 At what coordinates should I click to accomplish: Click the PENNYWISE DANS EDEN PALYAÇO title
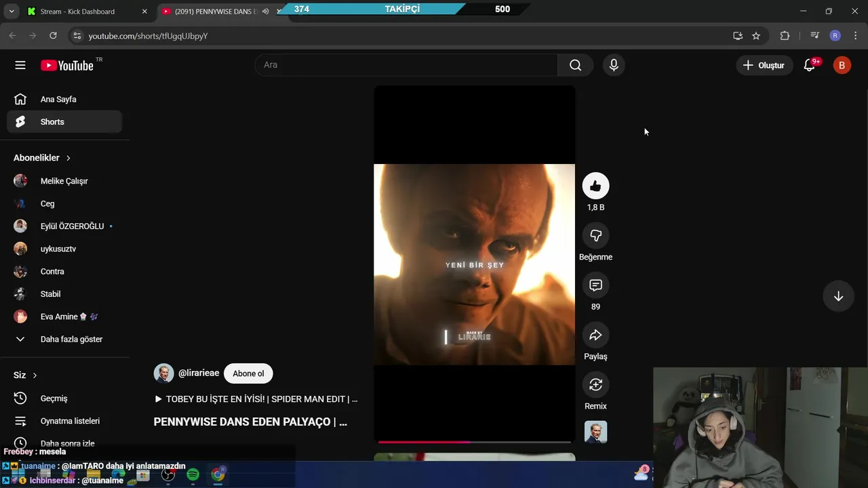[x=250, y=422]
